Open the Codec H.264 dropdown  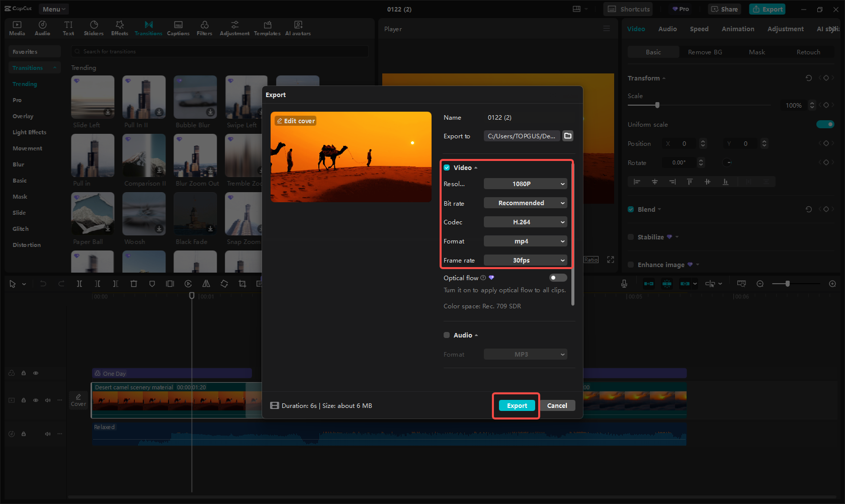tap(525, 222)
